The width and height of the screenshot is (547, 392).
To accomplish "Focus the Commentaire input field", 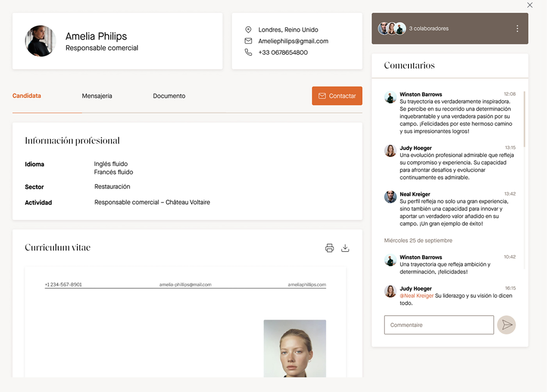I will coord(438,325).
